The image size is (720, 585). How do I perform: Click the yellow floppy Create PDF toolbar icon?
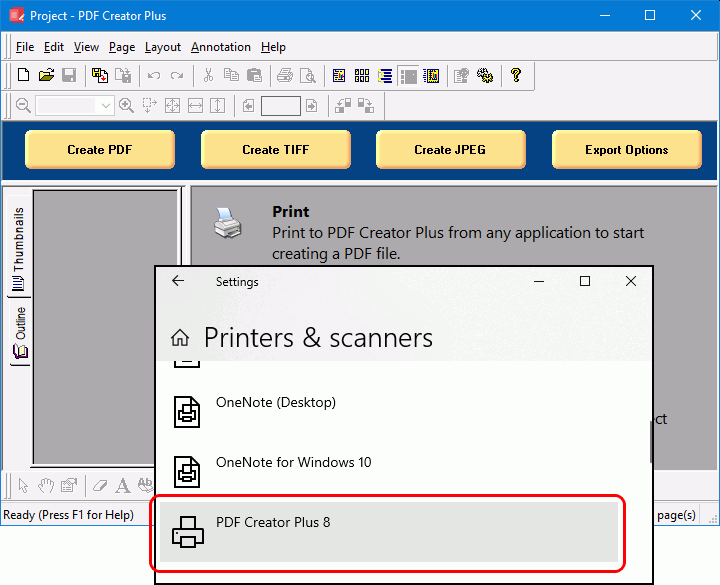tap(100, 75)
